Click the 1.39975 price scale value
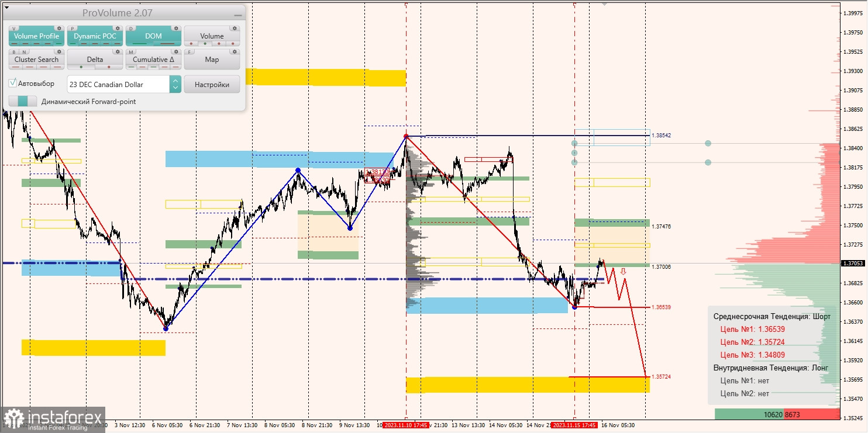Image resolution: width=868 pixels, height=433 pixels. pyautogui.click(x=853, y=13)
